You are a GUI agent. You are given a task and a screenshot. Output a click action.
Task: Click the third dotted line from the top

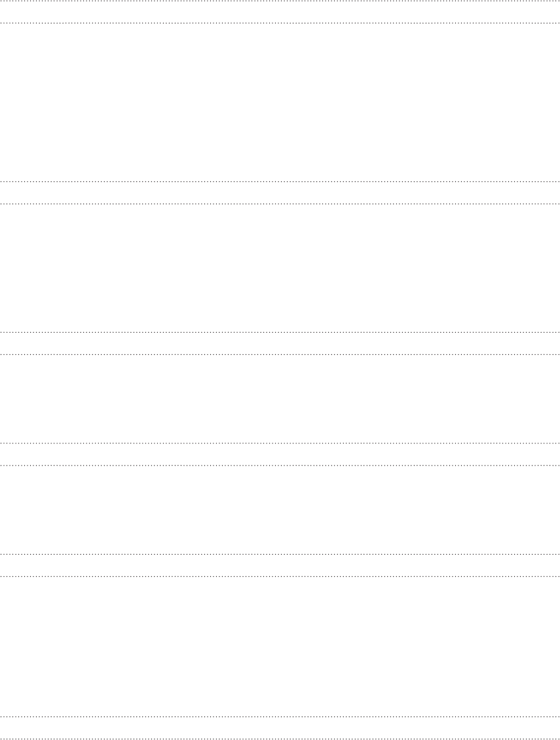280,181
